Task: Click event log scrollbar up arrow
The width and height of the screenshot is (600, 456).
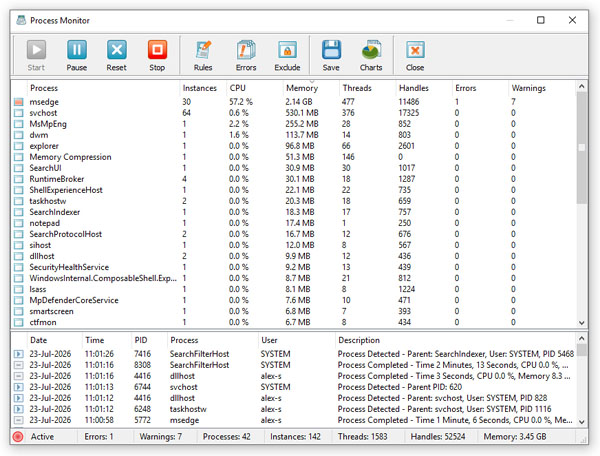Action: [x=582, y=339]
